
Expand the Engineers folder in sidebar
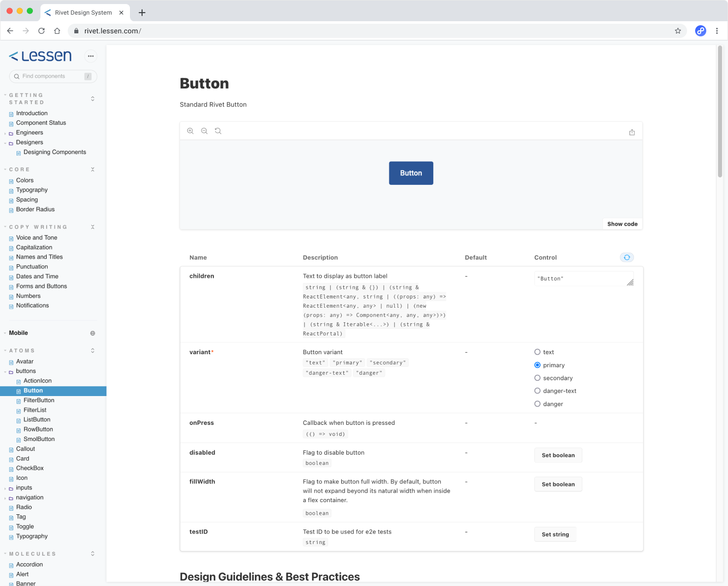click(x=29, y=133)
